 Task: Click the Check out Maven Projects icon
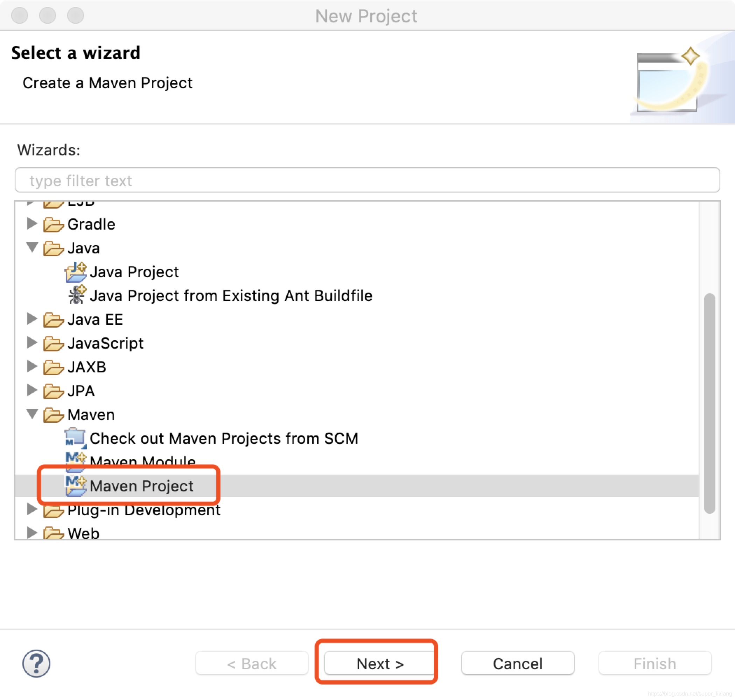coord(75,438)
